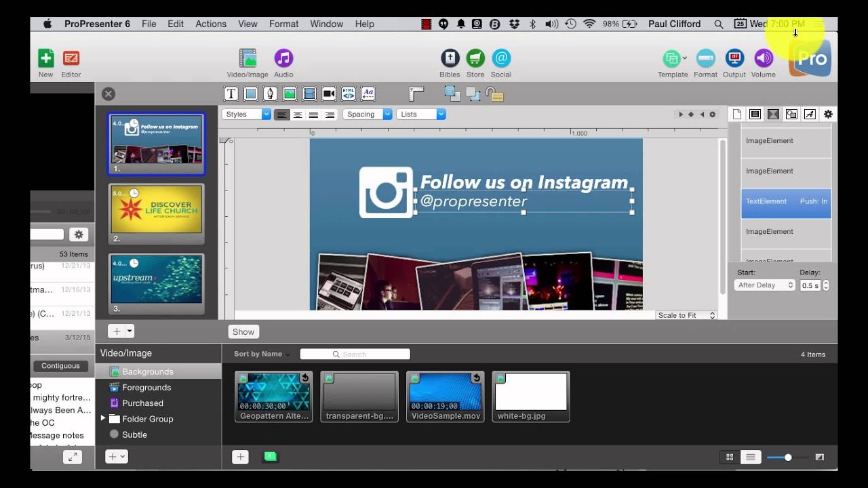Click the New document icon

(45, 58)
